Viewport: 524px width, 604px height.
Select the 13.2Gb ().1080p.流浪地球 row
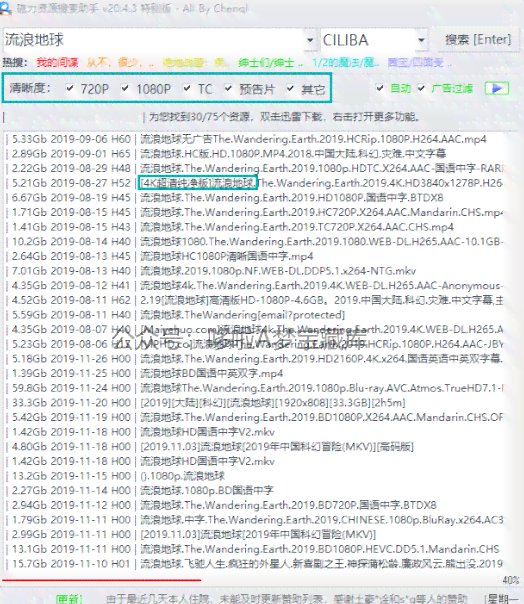click(x=254, y=476)
